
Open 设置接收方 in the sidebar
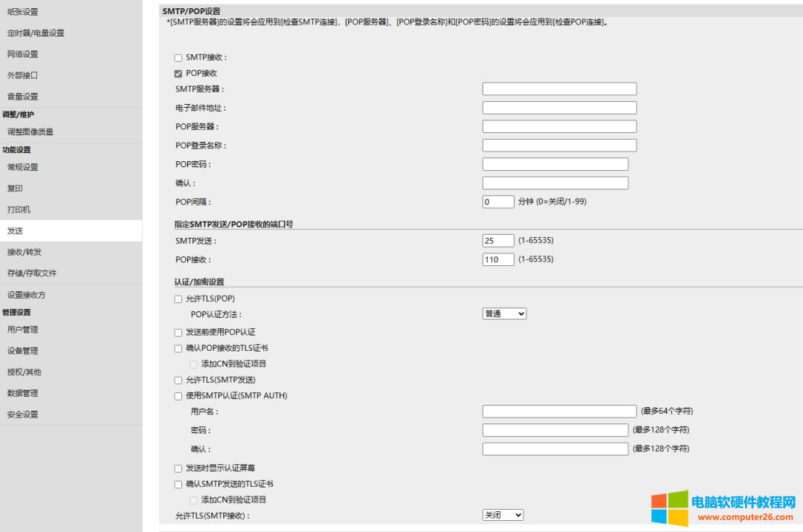pyautogui.click(x=26, y=295)
